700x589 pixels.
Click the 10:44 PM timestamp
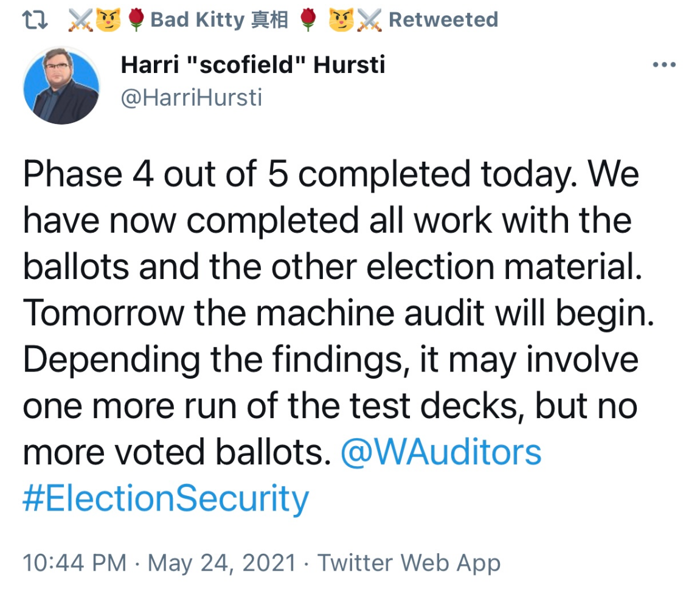point(75,563)
